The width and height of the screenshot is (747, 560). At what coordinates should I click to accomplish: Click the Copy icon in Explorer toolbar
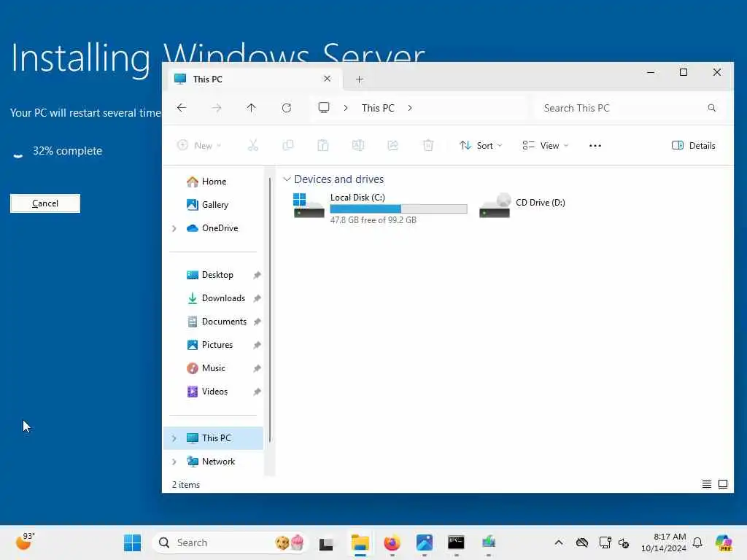(287, 145)
